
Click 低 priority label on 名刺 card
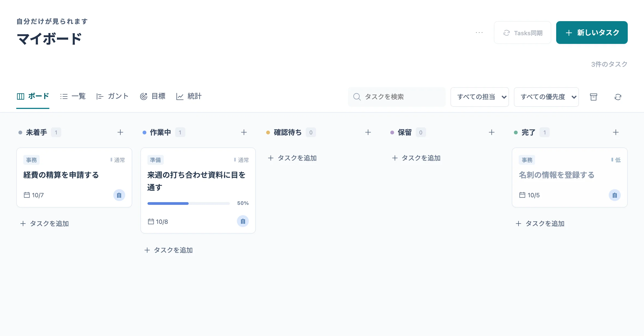[x=616, y=160]
